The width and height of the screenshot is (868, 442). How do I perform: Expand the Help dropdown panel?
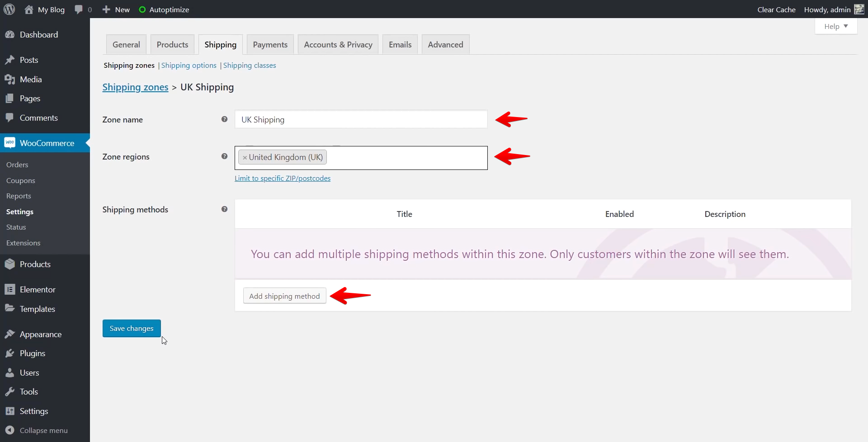[x=835, y=26]
